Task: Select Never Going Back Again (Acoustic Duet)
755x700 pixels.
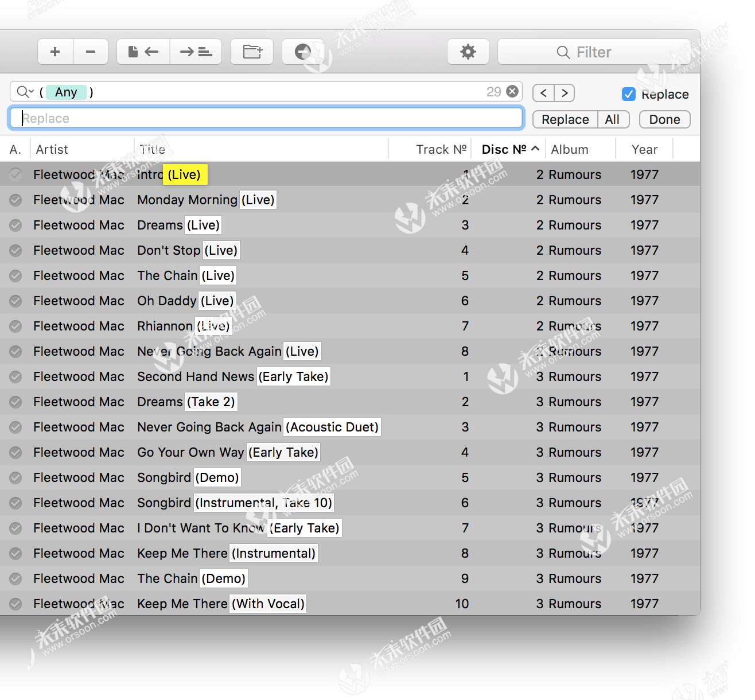Action: pos(258,427)
